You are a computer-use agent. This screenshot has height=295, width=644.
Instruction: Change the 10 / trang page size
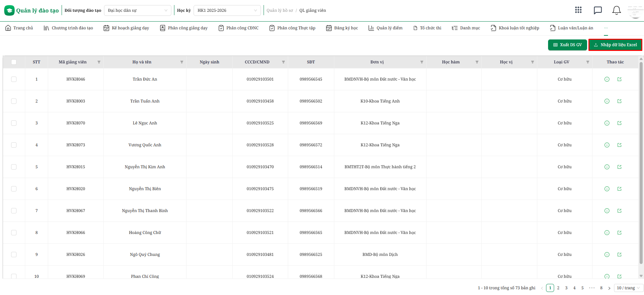coord(629,288)
